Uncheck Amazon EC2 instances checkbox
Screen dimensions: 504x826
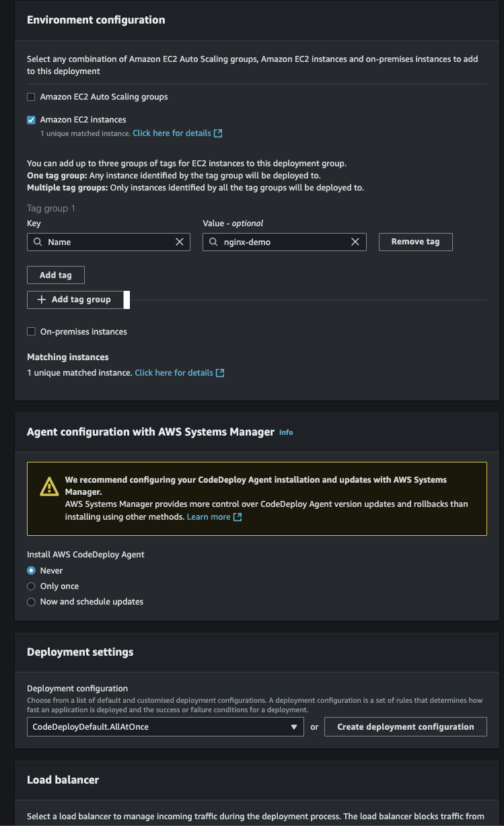pos(31,120)
